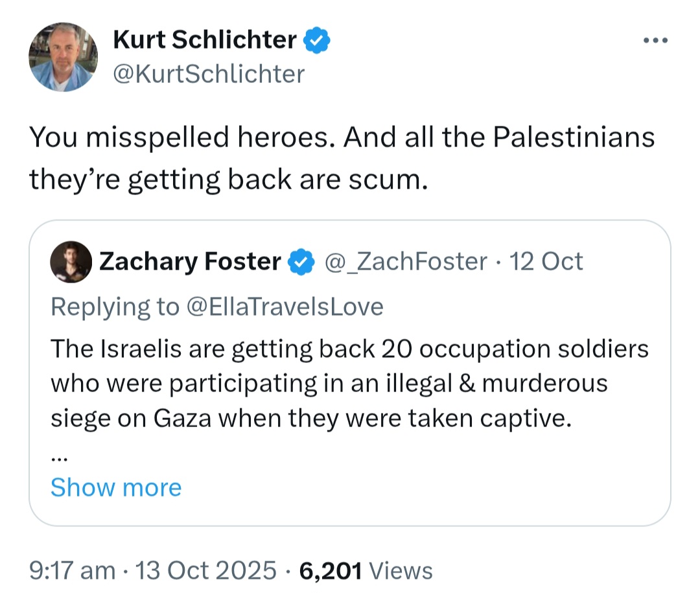Screen dimensions: 700x593
Task: Click the 9:17 am post time
Action: 71,571
